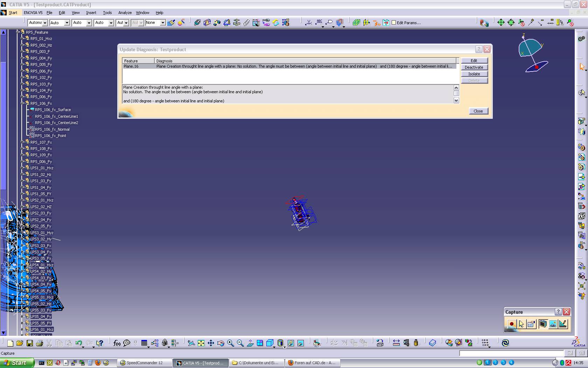Click the Zoom Out magnifier
Screen dimensions: 588x368
(240, 343)
